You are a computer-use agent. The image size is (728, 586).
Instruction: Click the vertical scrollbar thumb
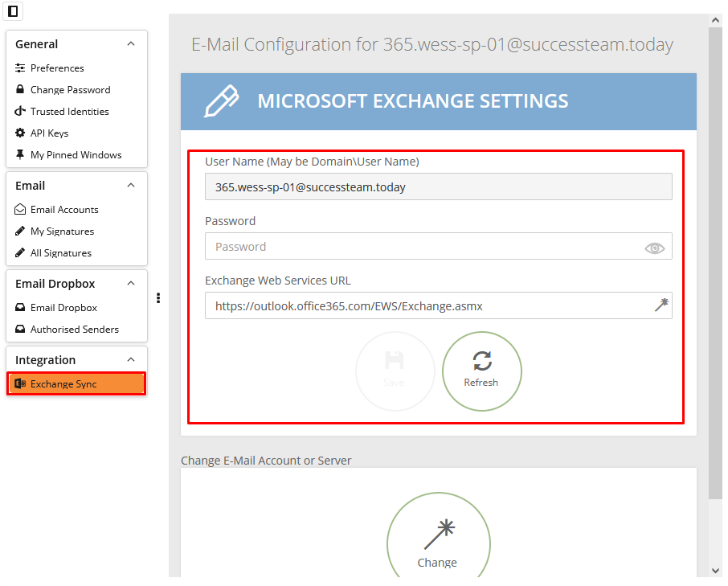(715, 264)
